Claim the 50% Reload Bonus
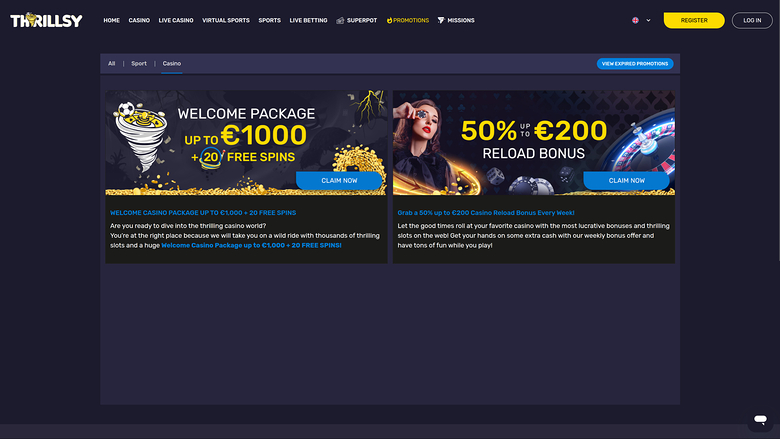780x439 pixels. point(627,180)
